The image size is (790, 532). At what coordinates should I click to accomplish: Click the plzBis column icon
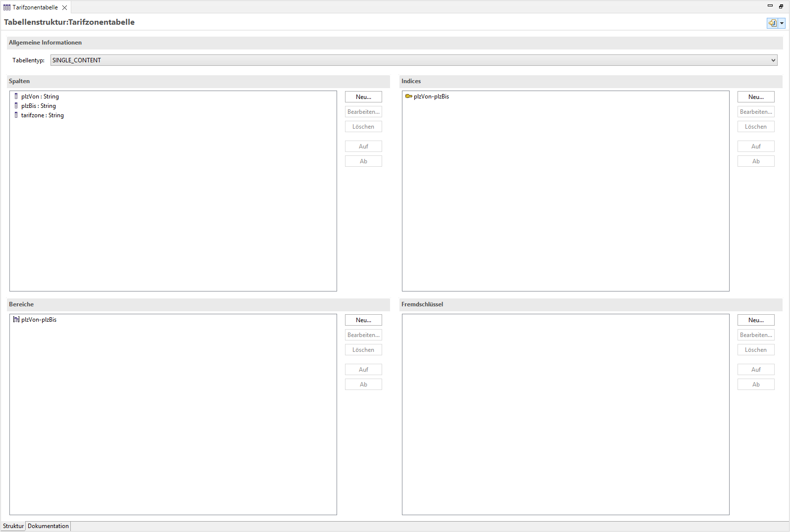16,106
